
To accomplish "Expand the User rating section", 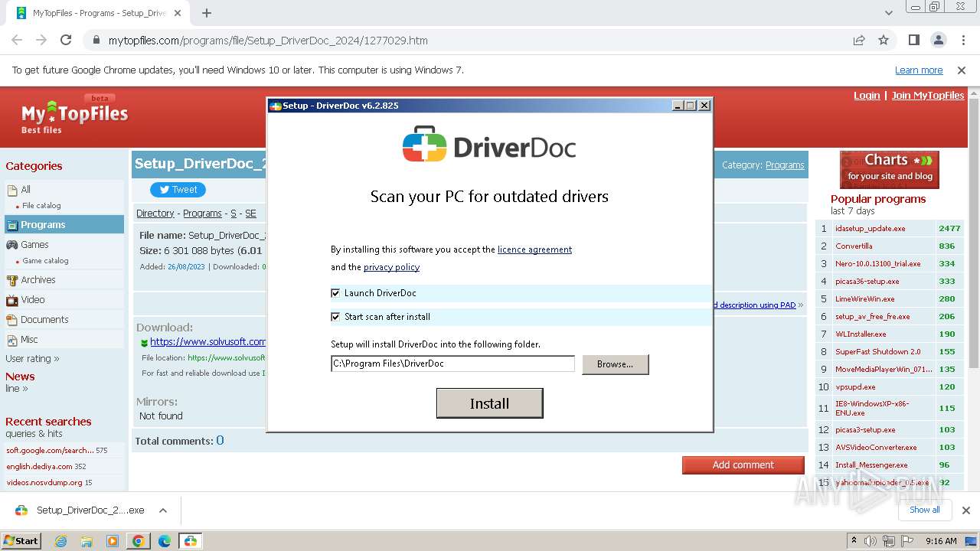I will (32, 359).
